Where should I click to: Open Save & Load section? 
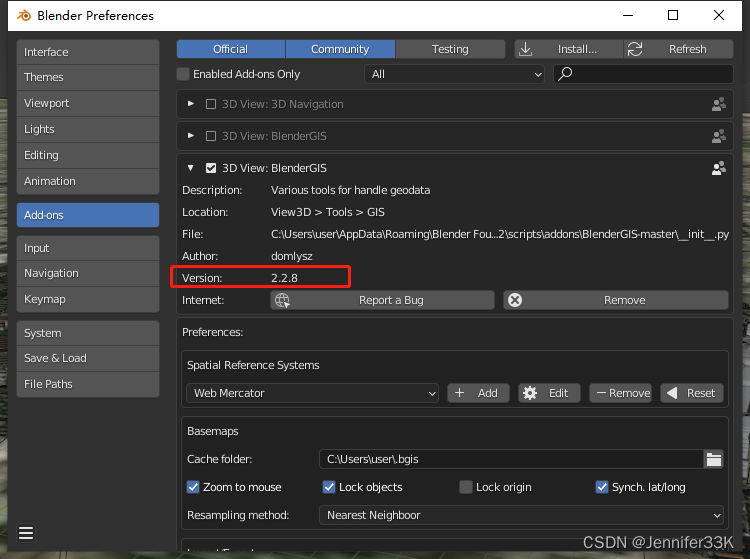[88, 359]
